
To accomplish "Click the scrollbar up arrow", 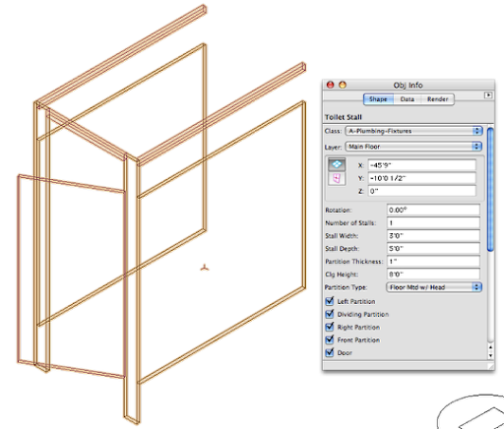I will pyautogui.click(x=490, y=347).
